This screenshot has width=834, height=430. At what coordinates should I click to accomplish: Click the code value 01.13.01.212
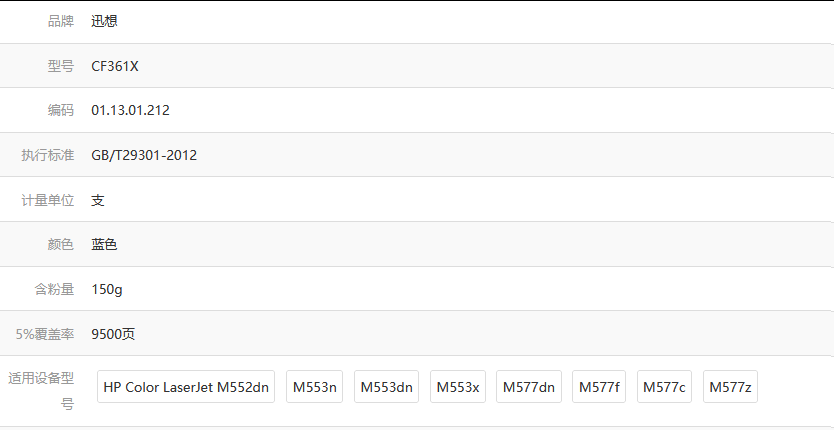(x=130, y=110)
